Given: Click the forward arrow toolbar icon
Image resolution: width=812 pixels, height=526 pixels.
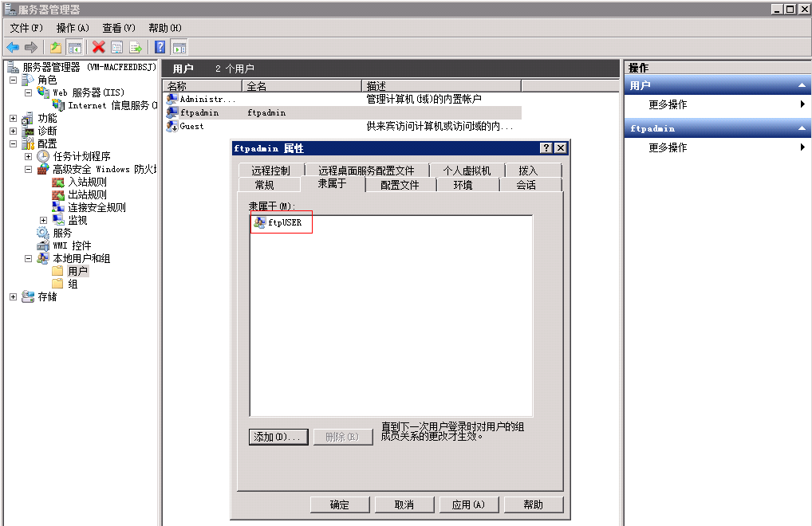Looking at the screenshot, I should click(x=31, y=48).
